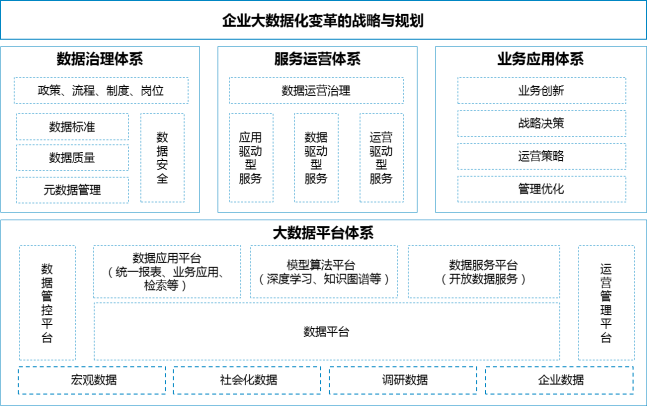647x406 pixels.
Task: Click the vertical 数据管控平台 box
Action: coord(47,303)
